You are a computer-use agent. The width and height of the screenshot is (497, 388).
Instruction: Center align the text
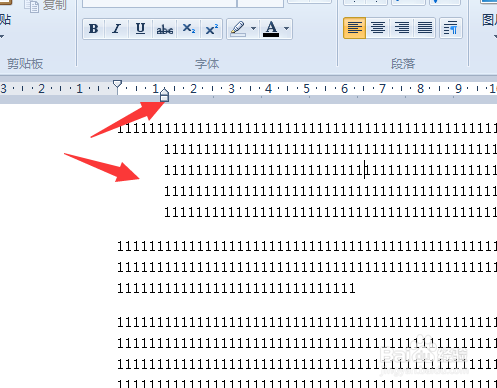[378, 28]
